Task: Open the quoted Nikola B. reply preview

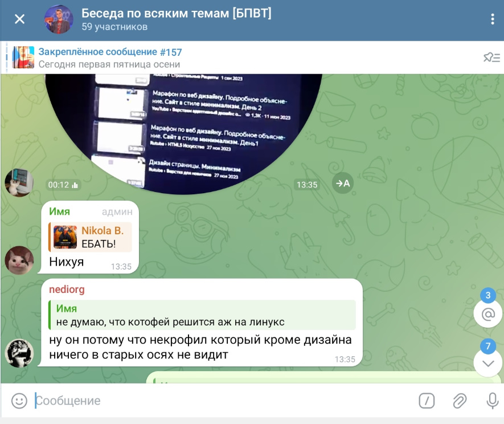Action: click(x=91, y=237)
